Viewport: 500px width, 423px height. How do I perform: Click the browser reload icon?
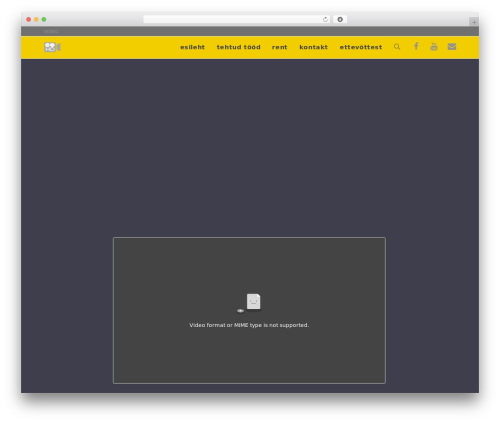pos(325,19)
